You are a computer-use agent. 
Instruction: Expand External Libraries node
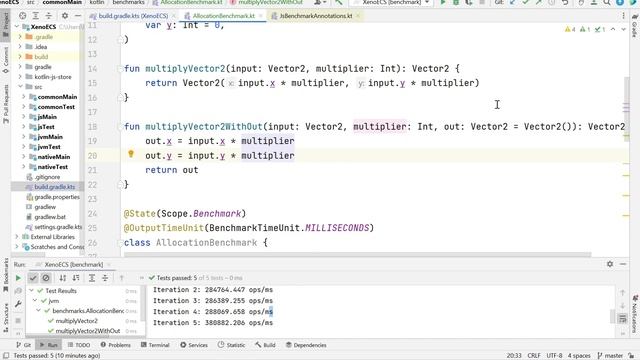tap(17, 237)
